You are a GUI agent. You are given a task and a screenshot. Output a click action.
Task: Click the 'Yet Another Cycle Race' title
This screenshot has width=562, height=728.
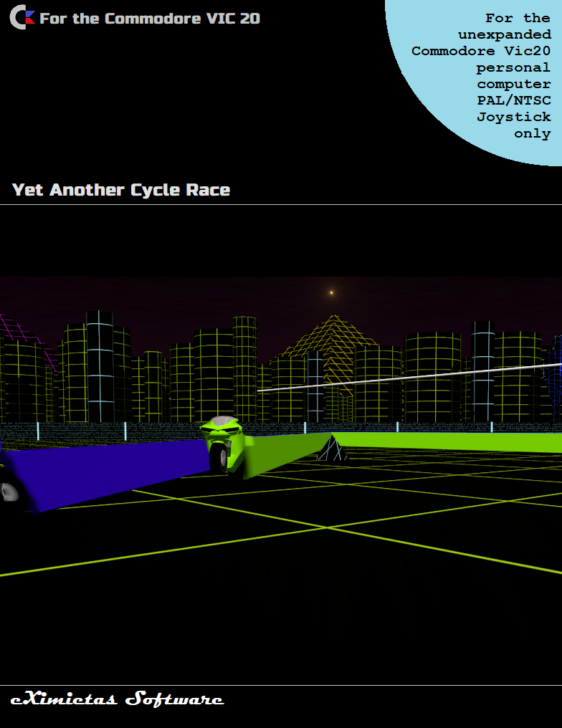click(x=120, y=189)
